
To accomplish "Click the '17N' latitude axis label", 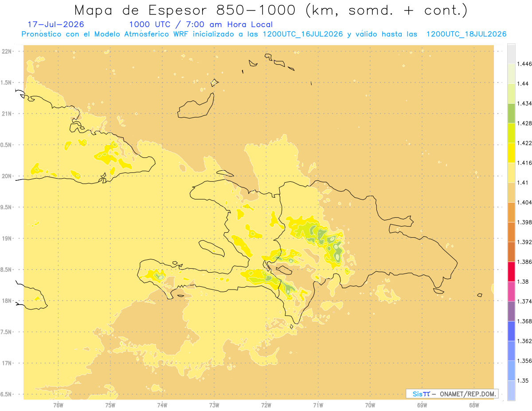I will 7,363.
